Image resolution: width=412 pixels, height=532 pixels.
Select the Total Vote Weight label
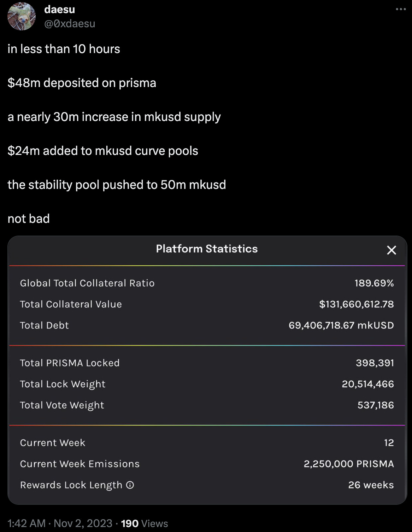(62, 405)
